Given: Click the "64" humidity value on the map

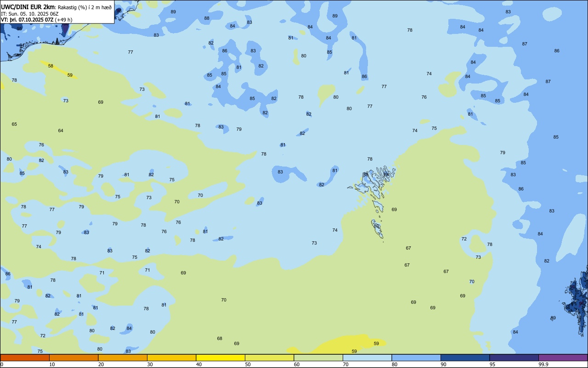Looking at the screenshot, I should pyautogui.click(x=61, y=131).
